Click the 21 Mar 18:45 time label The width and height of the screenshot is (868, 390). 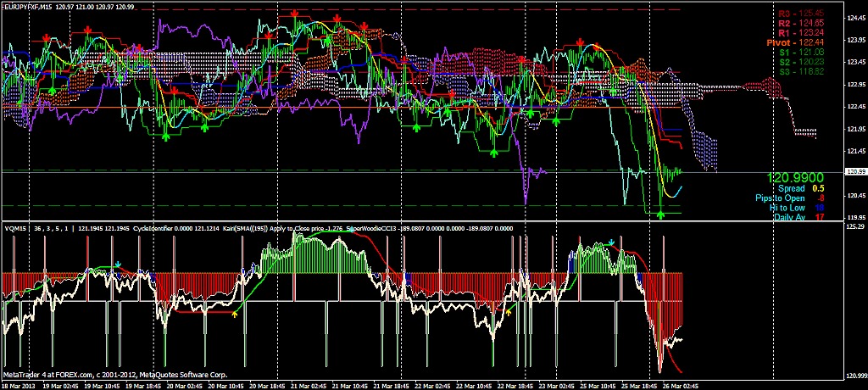coord(392,386)
